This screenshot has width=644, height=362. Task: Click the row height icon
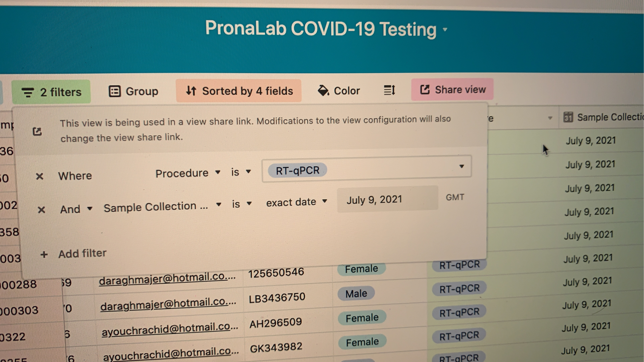pos(389,90)
